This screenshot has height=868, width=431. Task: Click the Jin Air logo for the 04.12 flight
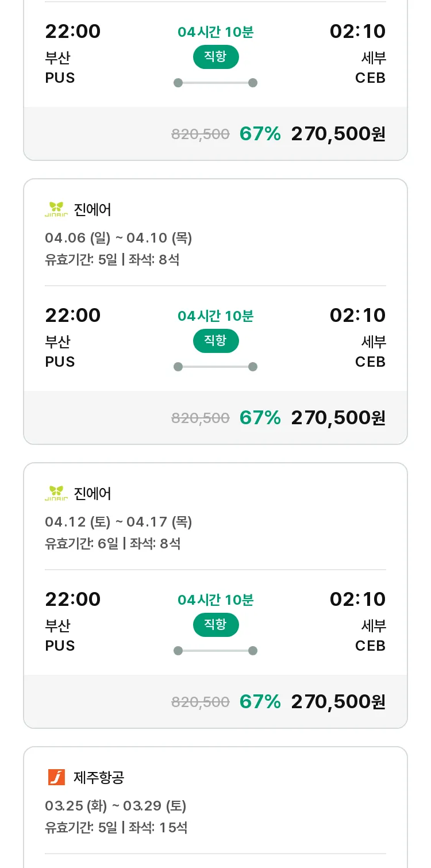pyautogui.click(x=56, y=493)
